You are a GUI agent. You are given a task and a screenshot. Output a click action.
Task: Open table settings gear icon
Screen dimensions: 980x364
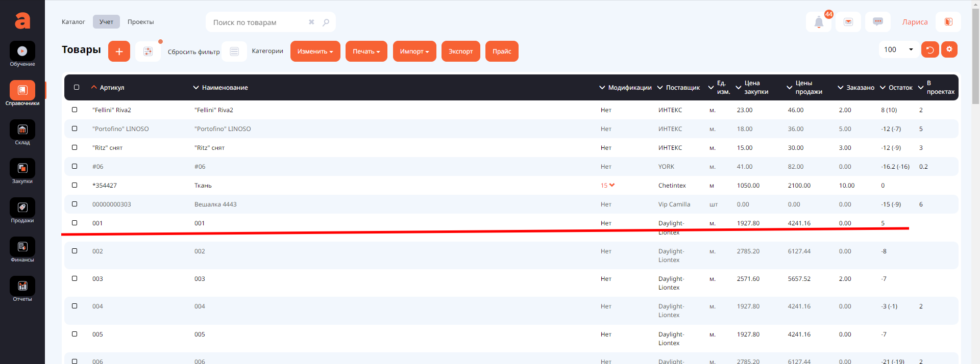click(x=949, y=49)
